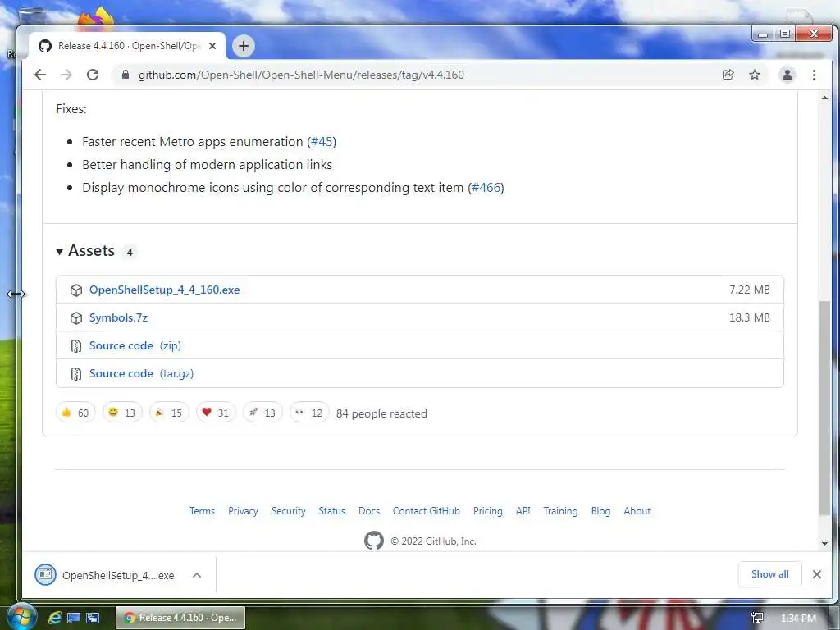Image resolution: width=840 pixels, height=630 pixels.
Task: Open the Pricing footer link
Action: (x=487, y=511)
